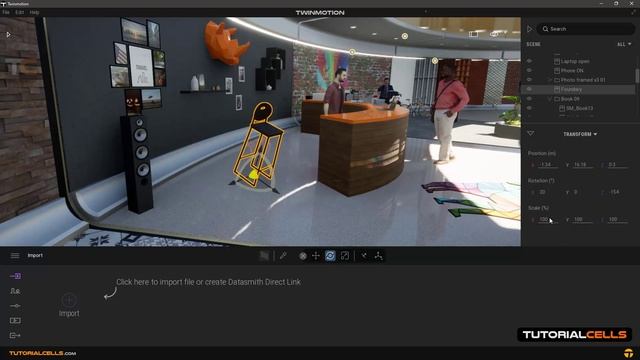Collapse the right scene panel arrow
Viewport: 640px width, 360px height.
pos(530,29)
